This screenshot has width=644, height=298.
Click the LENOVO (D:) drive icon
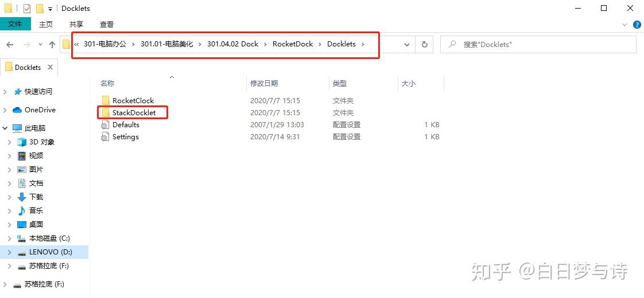[x=22, y=253]
